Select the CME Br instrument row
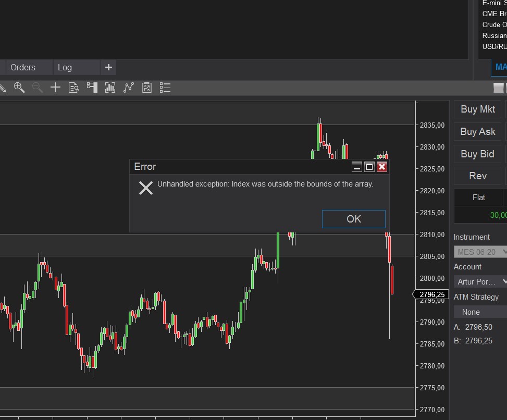Viewport: 507px width, 420px height. 494,14
